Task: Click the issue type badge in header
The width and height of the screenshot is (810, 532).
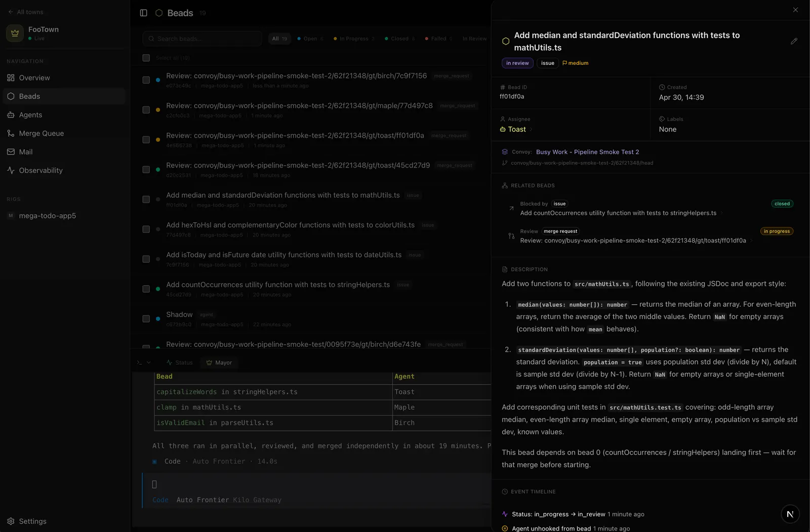Action: click(x=547, y=63)
